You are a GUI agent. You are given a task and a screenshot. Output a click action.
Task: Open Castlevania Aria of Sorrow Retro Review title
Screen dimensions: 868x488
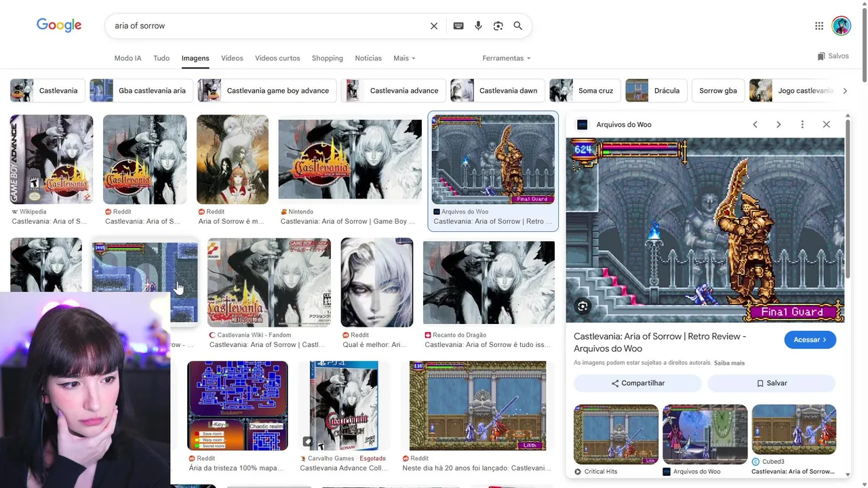[x=660, y=342]
